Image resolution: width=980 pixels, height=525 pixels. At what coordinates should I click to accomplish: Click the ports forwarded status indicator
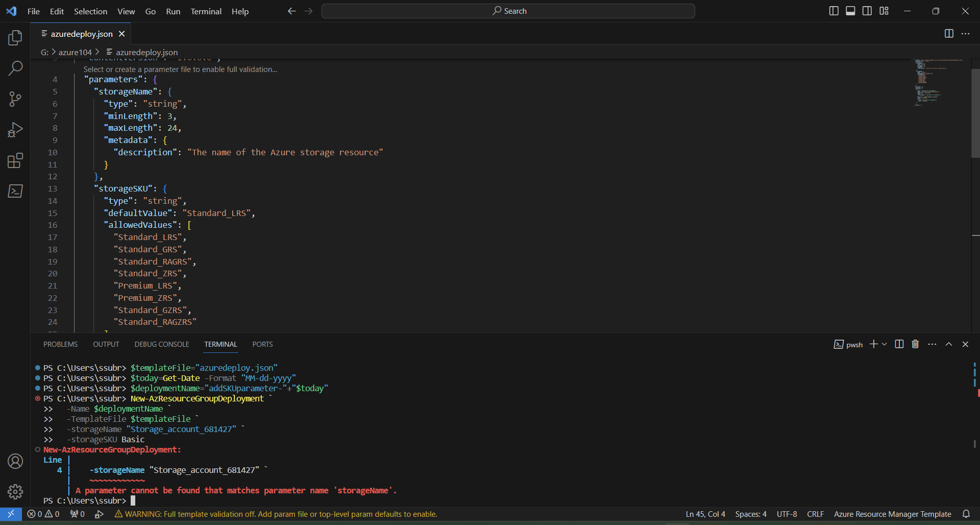[78, 514]
